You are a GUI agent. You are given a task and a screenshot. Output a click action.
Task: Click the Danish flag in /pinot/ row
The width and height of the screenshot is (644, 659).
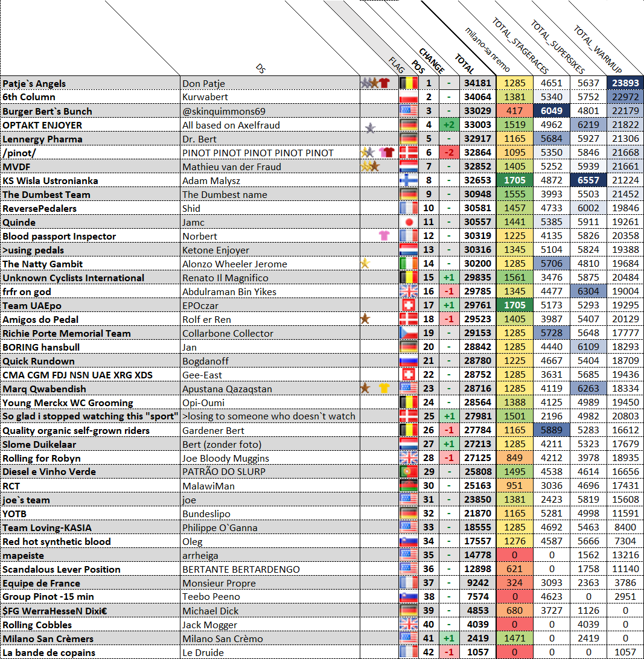click(x=408, y=152)
